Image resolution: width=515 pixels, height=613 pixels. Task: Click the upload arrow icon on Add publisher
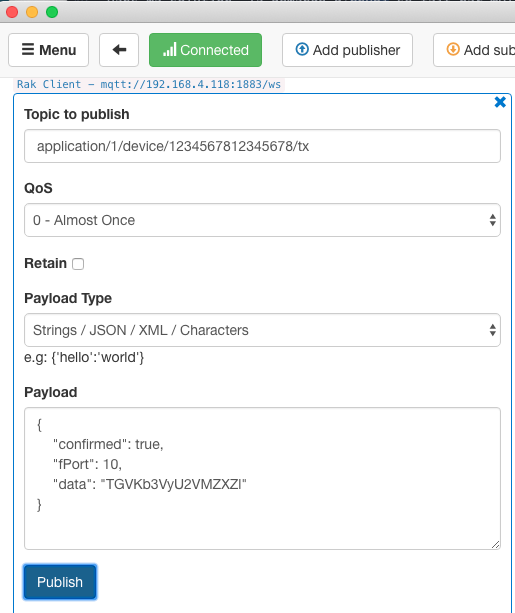click(x=302, y=49)
